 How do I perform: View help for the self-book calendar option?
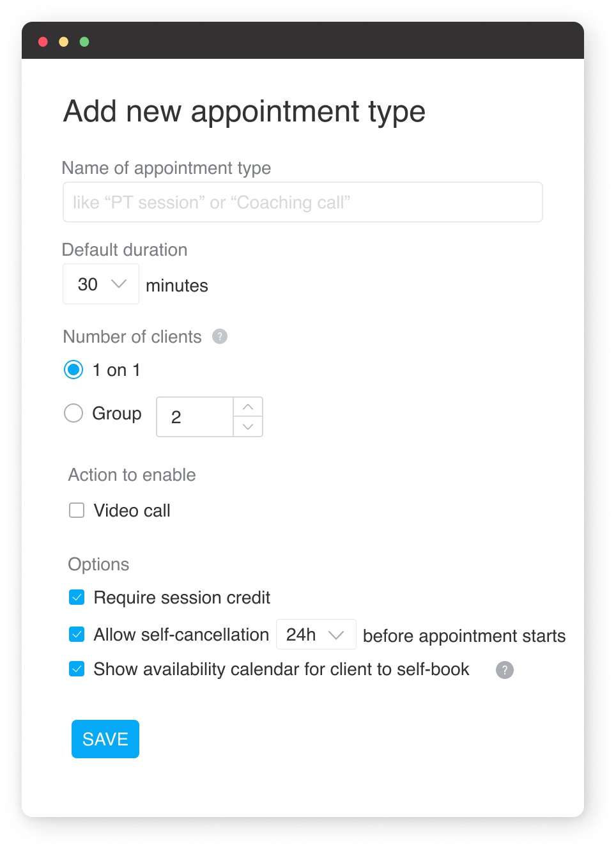pyautogui.click(x=504, y=670)
